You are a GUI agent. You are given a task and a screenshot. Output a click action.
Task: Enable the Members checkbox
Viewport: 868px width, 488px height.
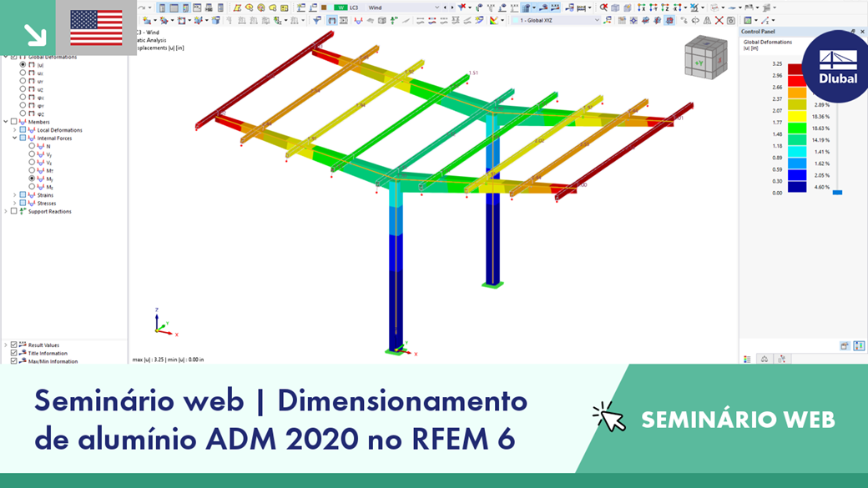14,122
